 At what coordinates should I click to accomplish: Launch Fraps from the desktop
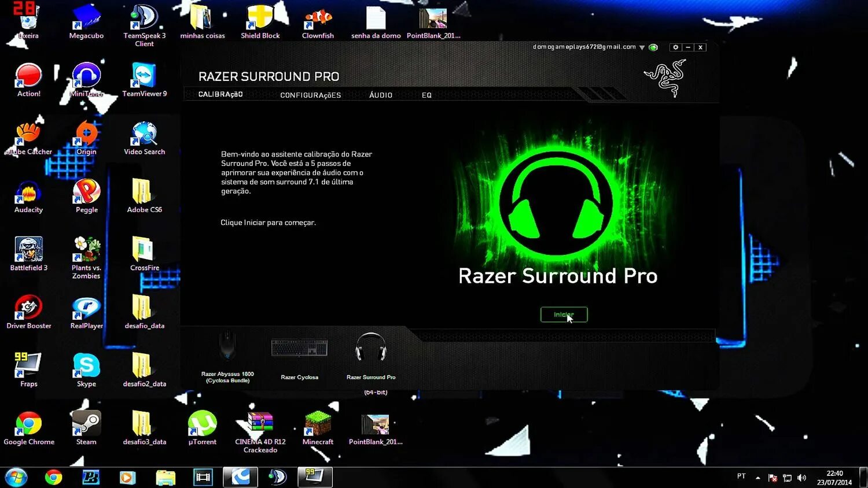pos(28,370)
